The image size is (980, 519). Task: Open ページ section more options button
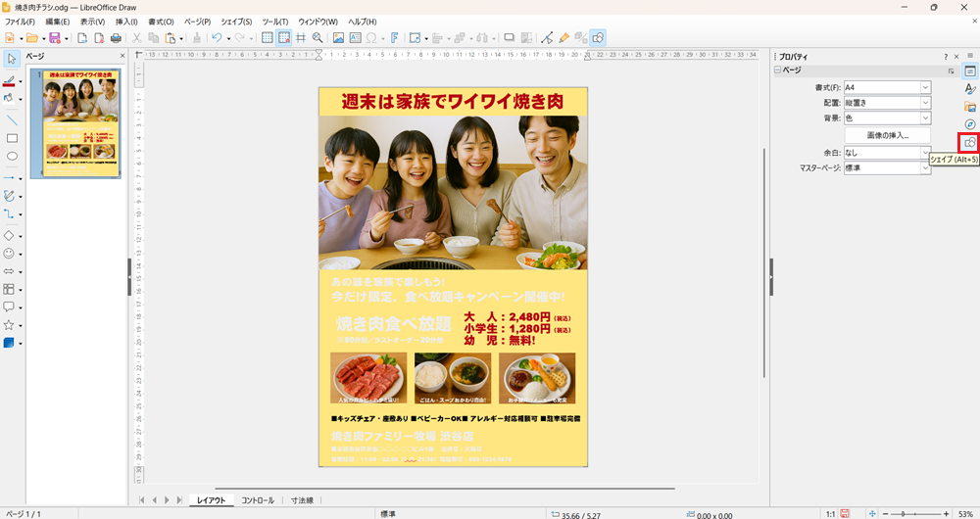(952, 71)
